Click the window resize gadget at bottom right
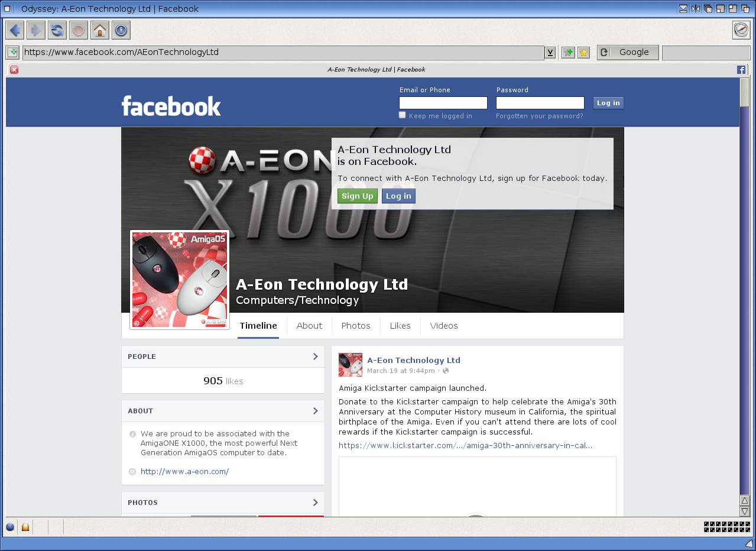The height and width of the screenshot is (551, 756). (x=748, y=543)
